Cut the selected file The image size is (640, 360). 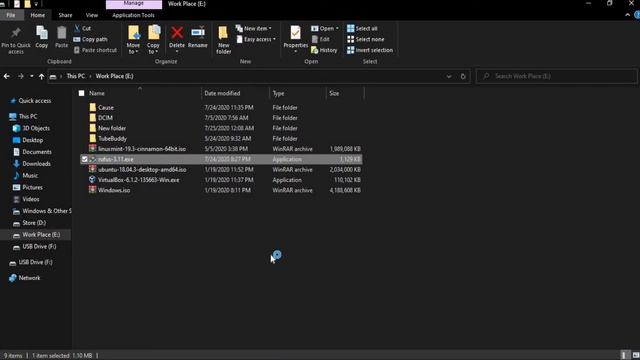[x=82, y=29]
